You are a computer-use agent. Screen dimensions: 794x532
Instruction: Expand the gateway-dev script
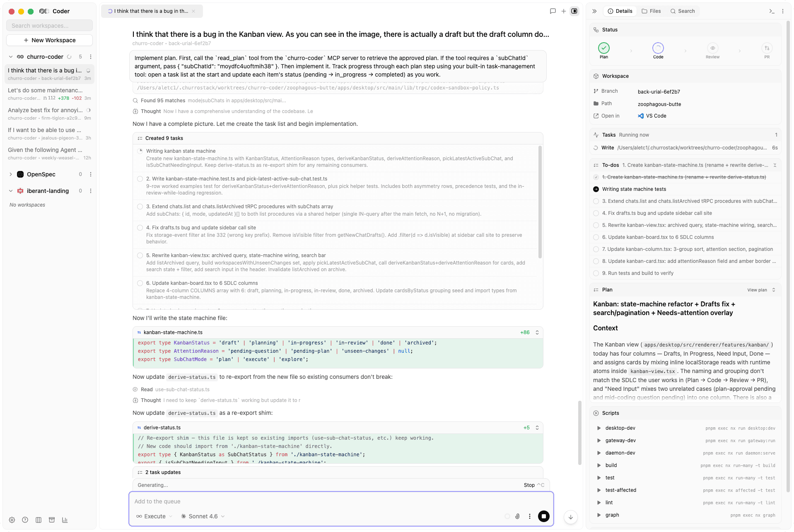[x=599, y=441]
